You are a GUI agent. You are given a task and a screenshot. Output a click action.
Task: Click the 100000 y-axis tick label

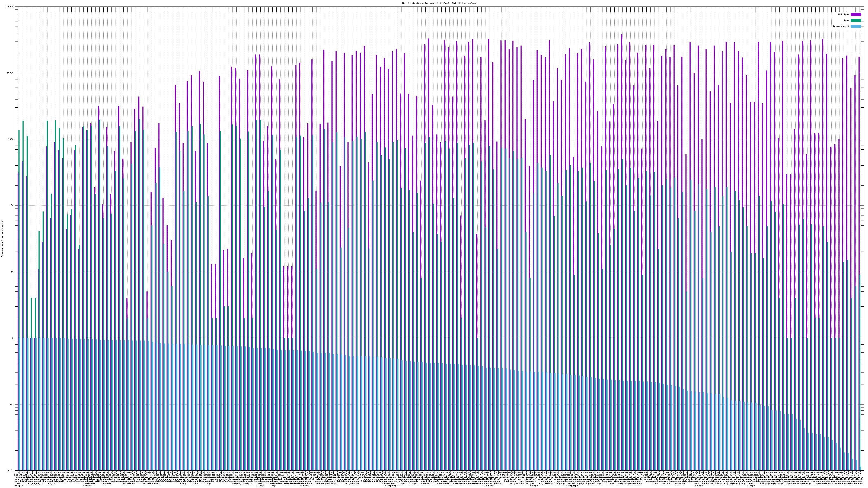coord(9,7)
